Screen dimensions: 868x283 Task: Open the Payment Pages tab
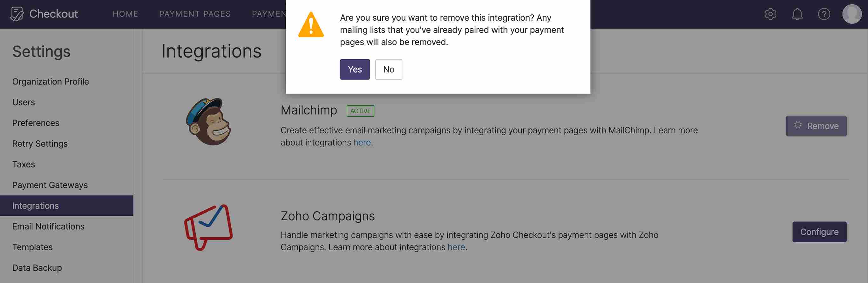195,14
